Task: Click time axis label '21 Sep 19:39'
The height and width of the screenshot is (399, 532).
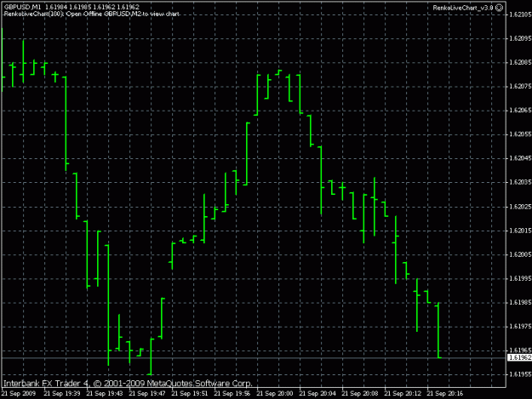Action: pyautogui.click(x=62, y=394)
